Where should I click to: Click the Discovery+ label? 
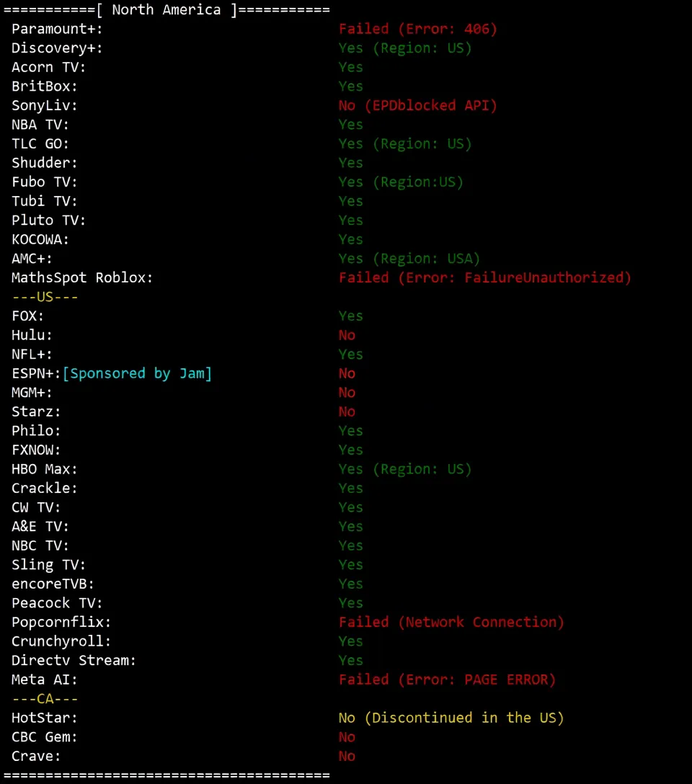(57, 48)
